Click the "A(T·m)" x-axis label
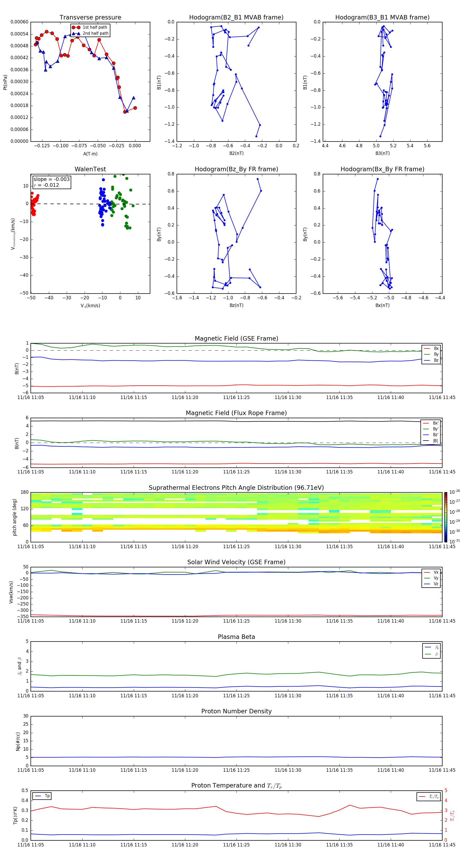 pos(90,154)
